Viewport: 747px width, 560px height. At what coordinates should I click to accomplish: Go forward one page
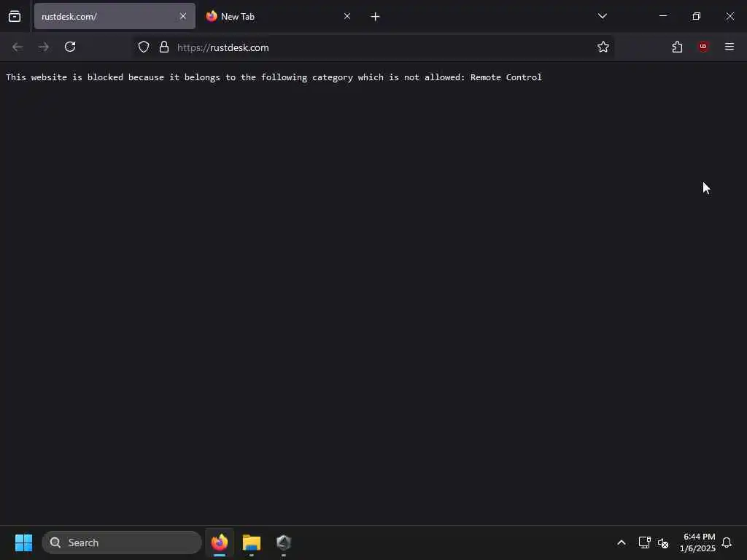point(44,47)
